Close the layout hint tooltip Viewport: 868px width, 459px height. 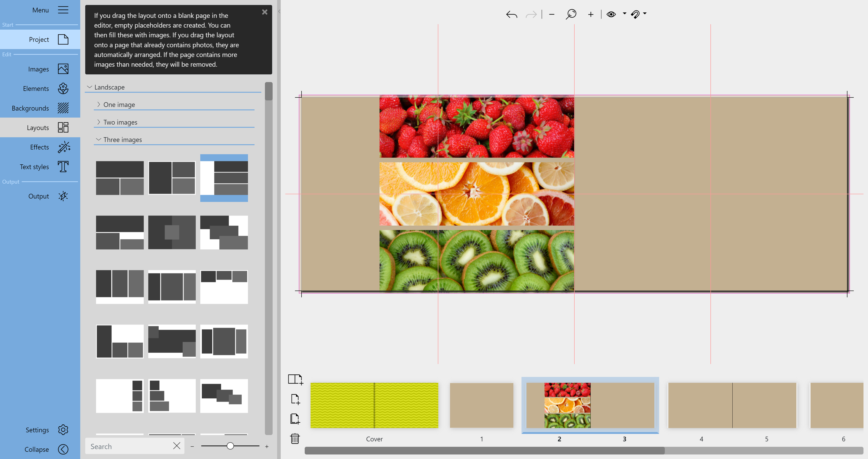(x=264, y=12)
